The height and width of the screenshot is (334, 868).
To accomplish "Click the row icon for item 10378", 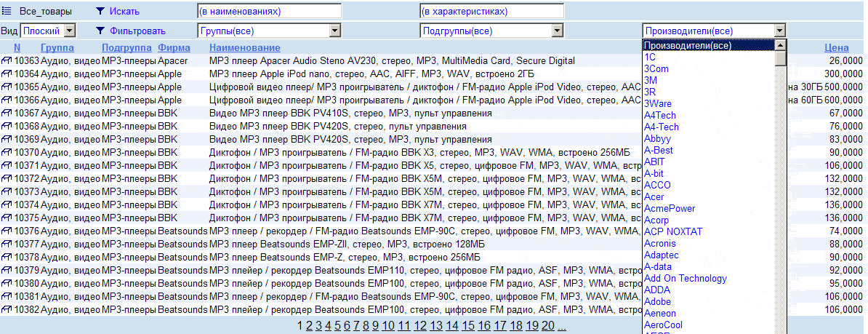I will coord(7,257).
